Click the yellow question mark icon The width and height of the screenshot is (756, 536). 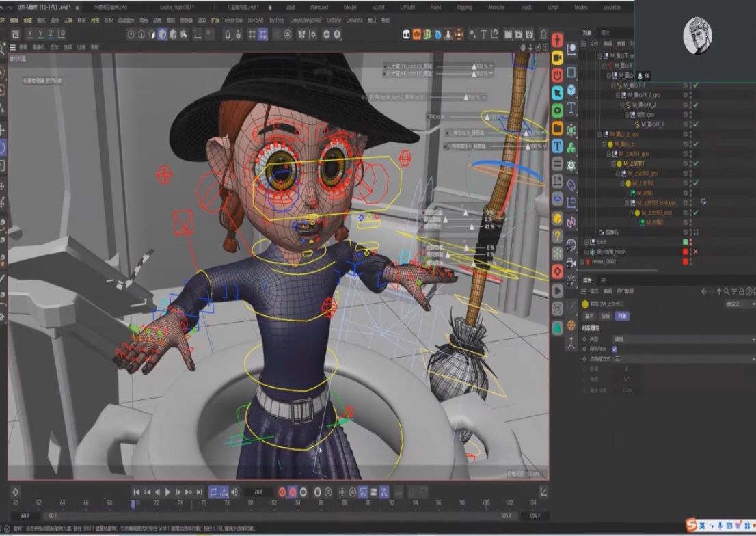[x=557, y=235]
